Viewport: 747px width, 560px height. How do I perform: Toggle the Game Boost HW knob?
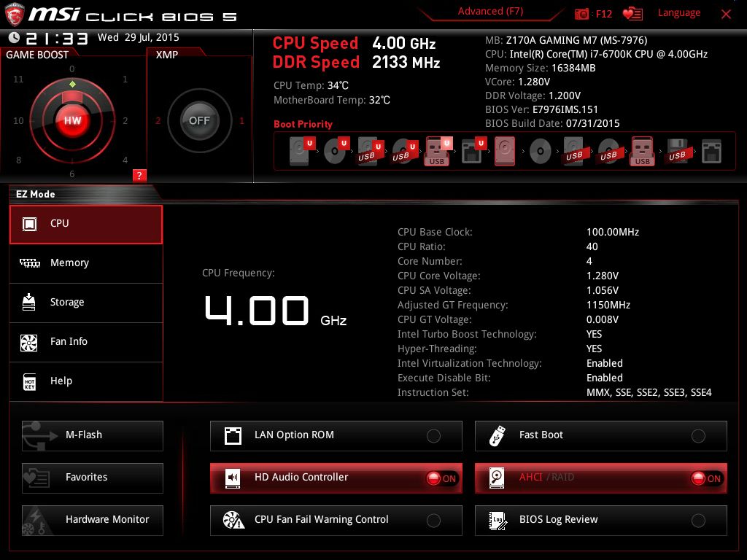click(x=72, y=120)
